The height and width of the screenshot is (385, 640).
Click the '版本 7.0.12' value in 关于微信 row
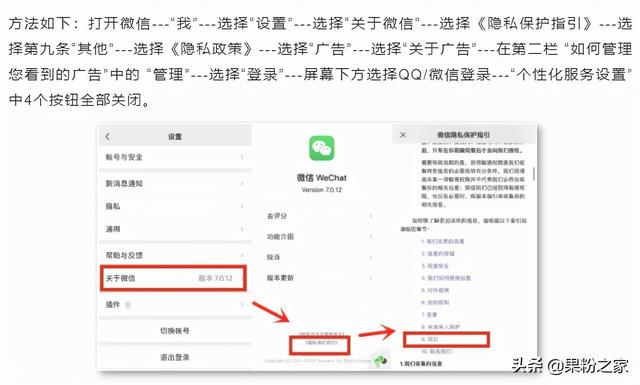click(216, 278)
